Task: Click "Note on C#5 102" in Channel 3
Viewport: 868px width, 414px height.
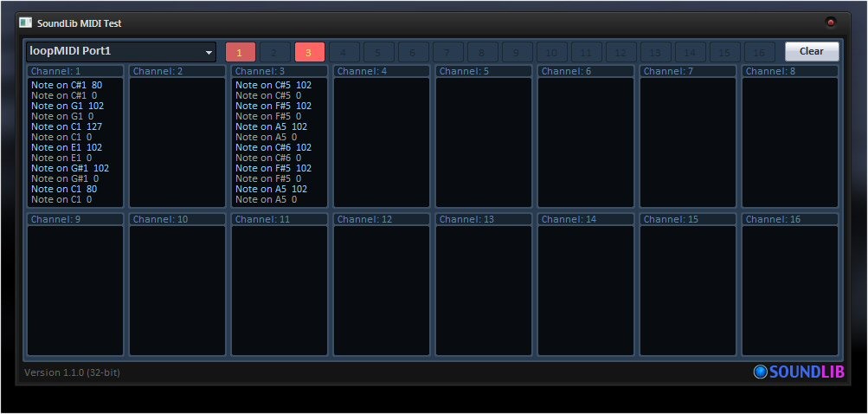Action: click(273, 85)
